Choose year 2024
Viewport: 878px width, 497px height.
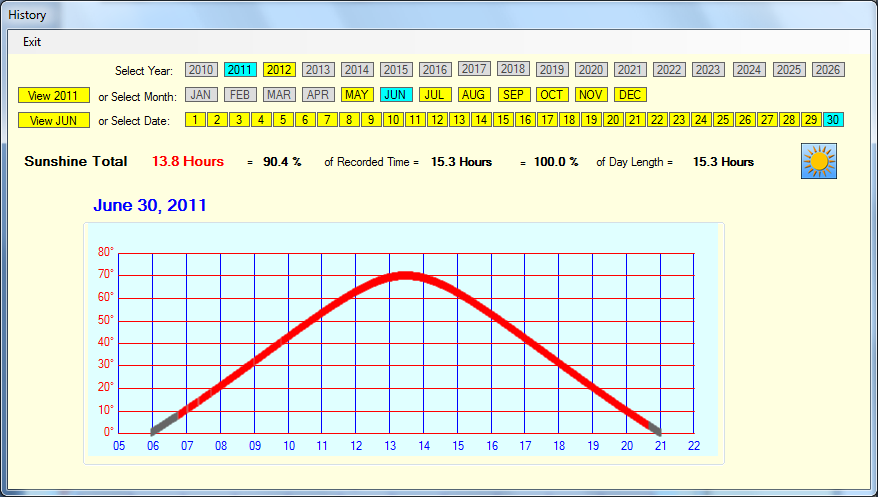tap(749, 69)
